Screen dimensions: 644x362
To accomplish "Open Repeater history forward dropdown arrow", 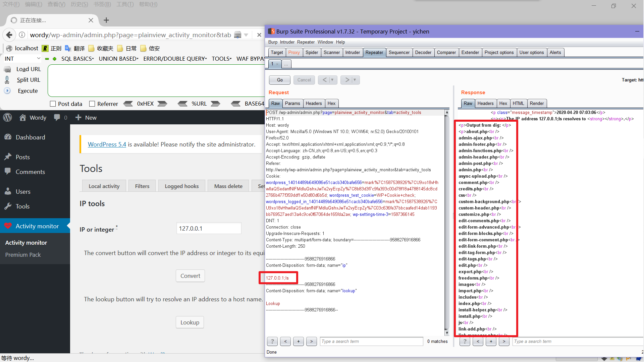I will pos(355,80).
